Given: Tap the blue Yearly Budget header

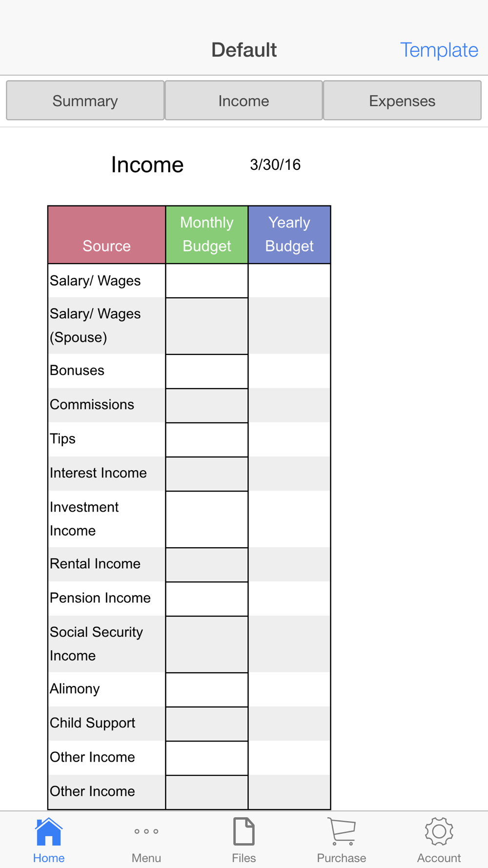Looking at the screenshot, I should pos(289,235).
